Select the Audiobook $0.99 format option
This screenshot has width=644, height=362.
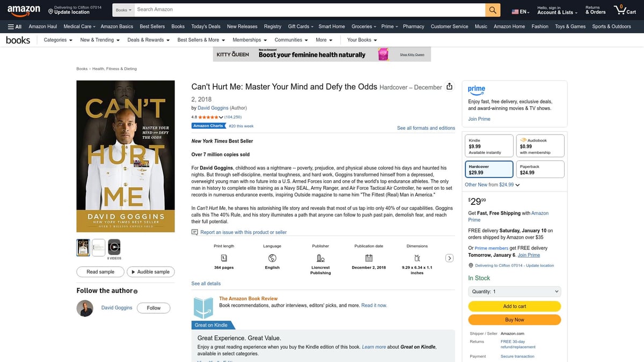point(540,145)
